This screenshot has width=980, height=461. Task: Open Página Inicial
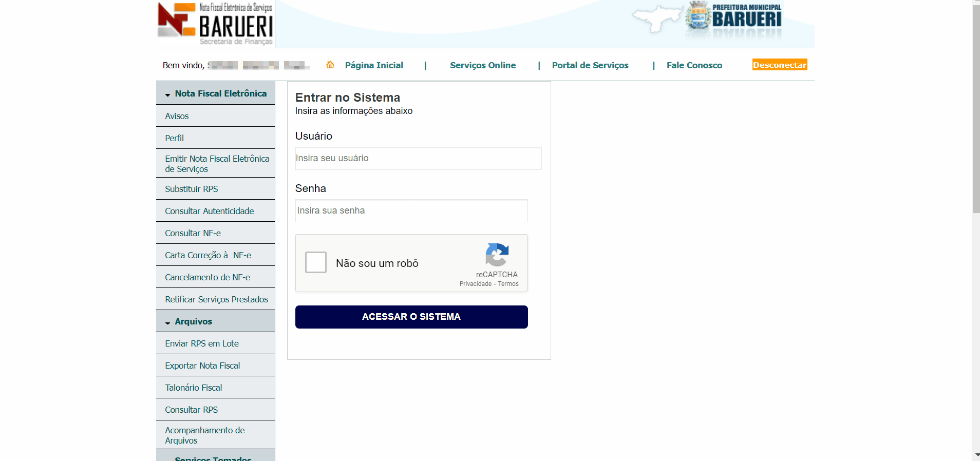click(374, 65)
